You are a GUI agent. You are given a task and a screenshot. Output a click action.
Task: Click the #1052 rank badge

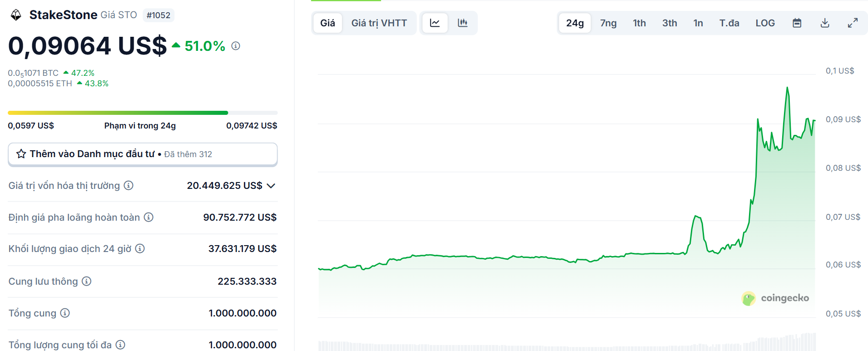point(159,15)
